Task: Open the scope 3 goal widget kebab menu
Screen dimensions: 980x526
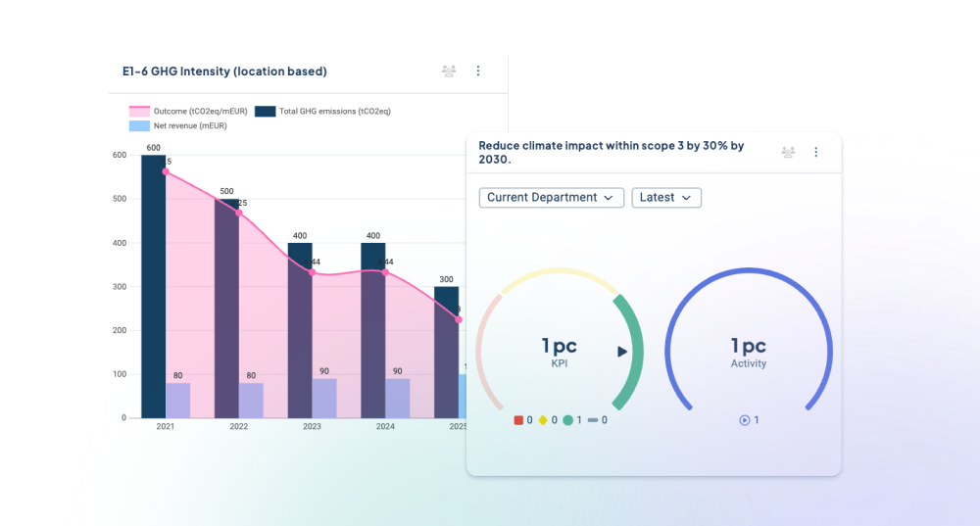Action: pos(815,152)
